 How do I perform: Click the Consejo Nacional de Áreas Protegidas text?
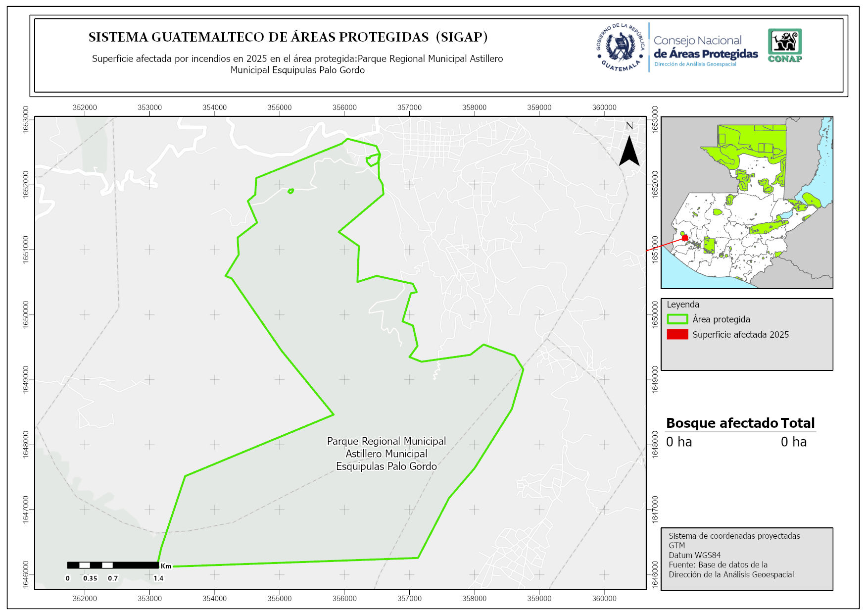pos(705,48)
